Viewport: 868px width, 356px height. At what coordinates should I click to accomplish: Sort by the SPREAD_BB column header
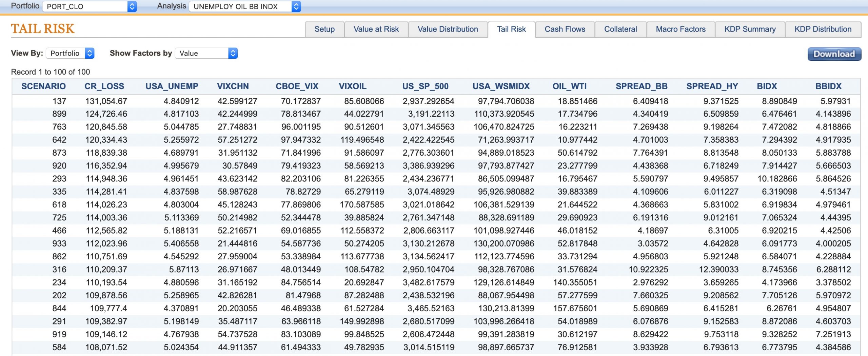click(642, 86)
